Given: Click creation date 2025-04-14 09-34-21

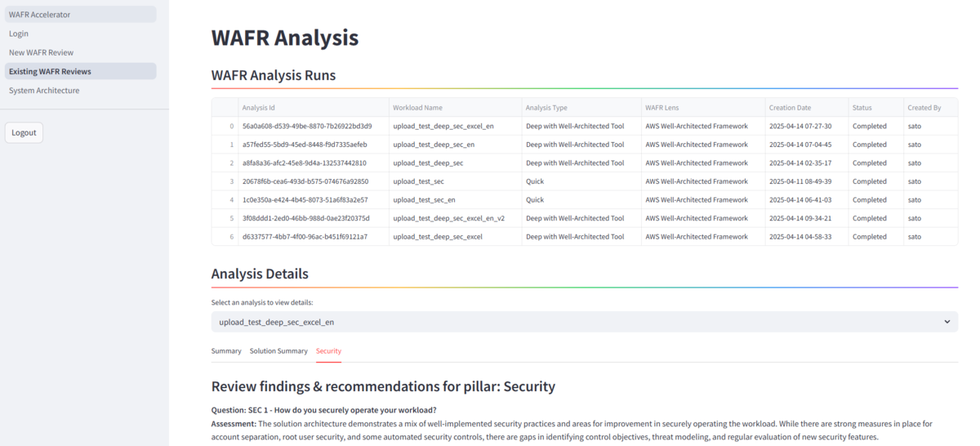Looking at the screenshot, I should pos(807,218).
